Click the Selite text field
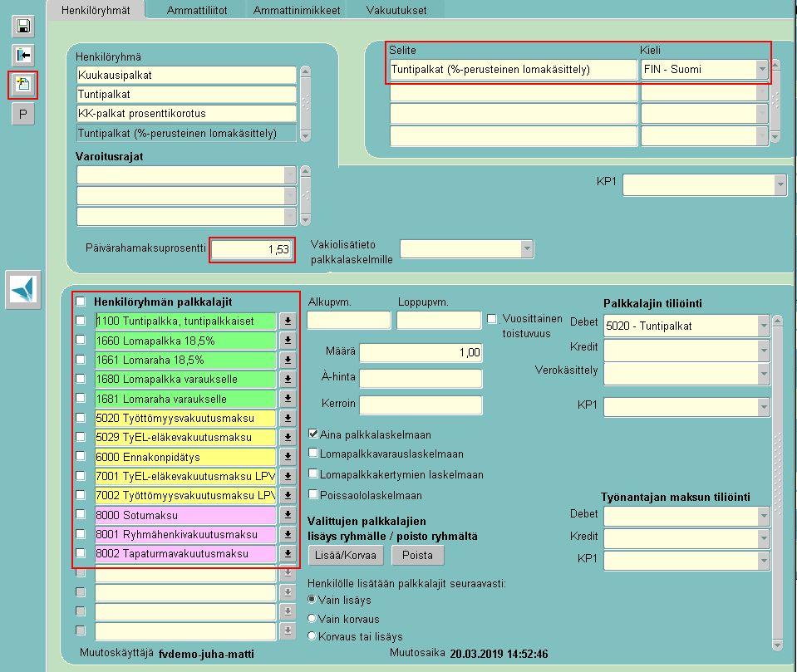Screen dimensions: 797x672 click(514, 70)
